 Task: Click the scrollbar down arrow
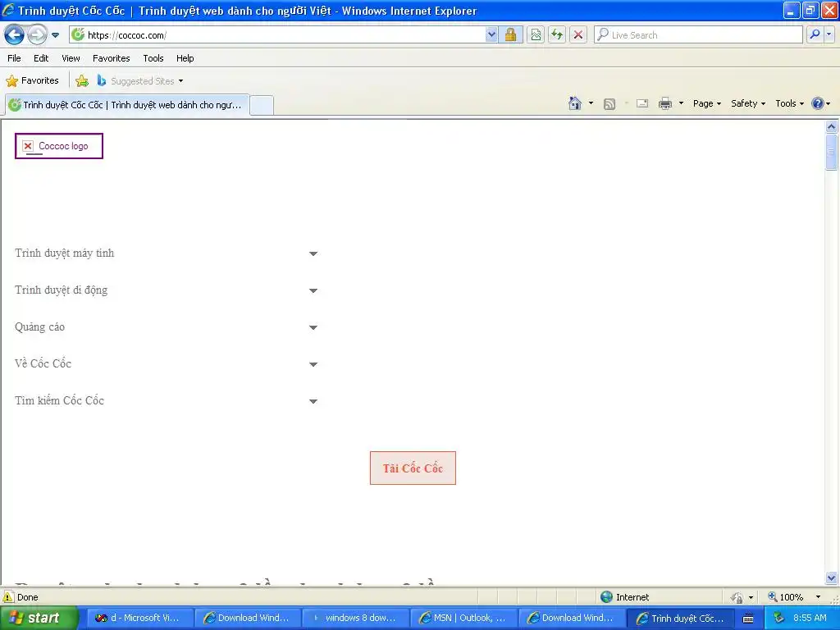pyautogui.click(x=831, y=578)
